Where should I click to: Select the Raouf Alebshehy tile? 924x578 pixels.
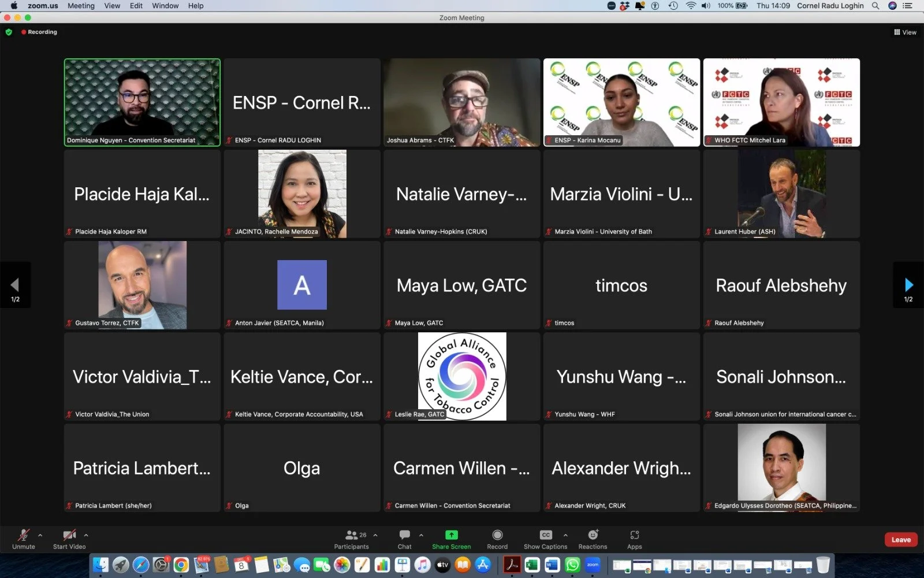coord(781,285)
